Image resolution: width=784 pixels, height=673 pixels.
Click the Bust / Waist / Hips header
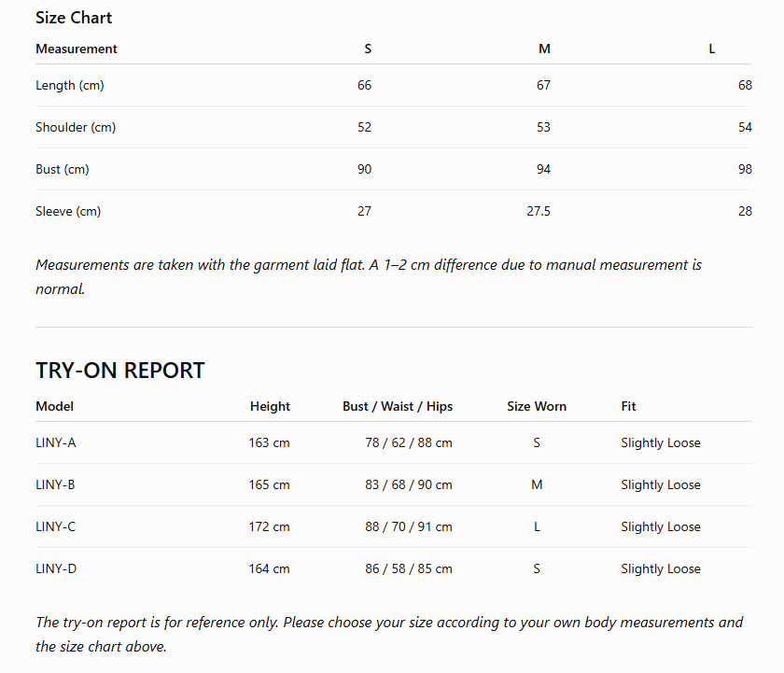pos(398,406)
